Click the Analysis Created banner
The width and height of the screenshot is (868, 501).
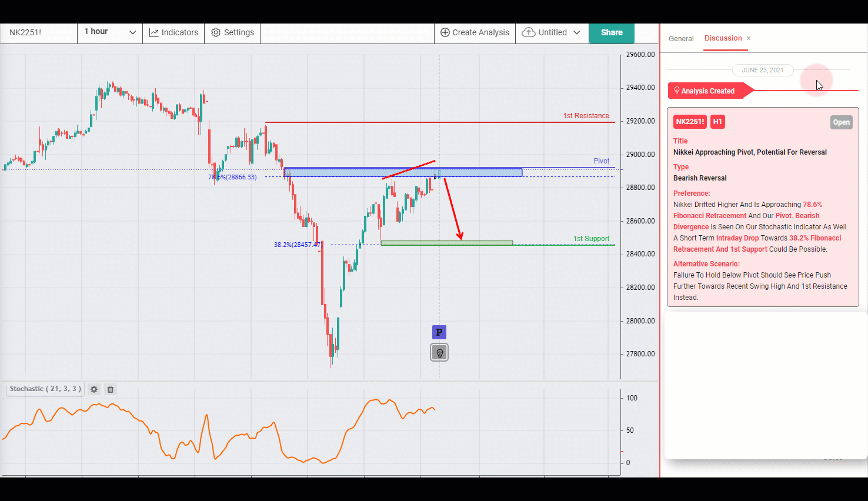coord(710,91)
